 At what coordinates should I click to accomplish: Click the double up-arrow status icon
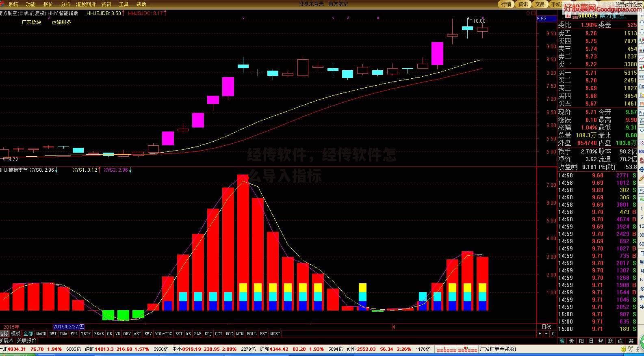637,349
